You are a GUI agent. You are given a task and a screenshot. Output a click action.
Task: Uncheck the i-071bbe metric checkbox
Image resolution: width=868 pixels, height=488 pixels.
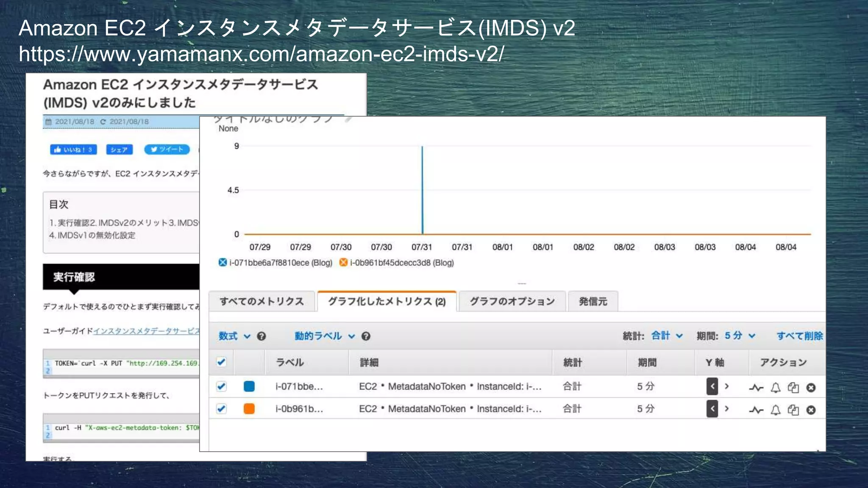(221, 386)
